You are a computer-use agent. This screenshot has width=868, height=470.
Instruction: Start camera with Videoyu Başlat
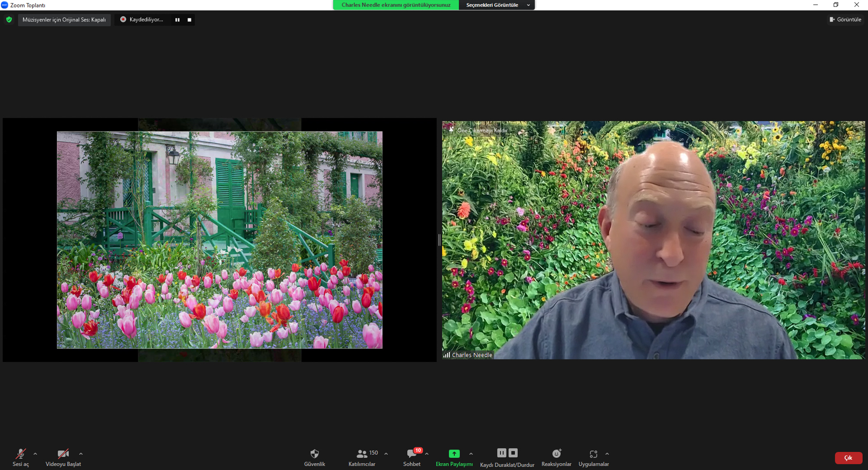click(63, 457)
